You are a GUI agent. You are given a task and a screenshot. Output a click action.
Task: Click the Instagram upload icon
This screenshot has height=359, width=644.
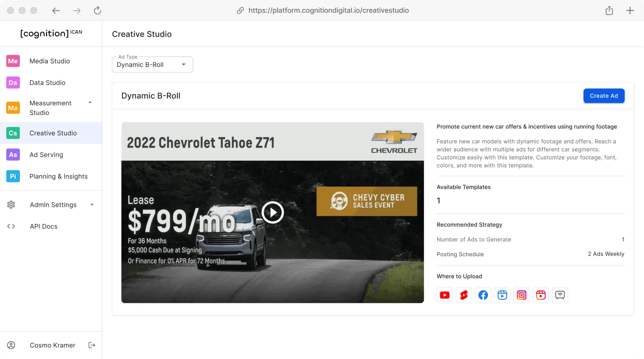521,295
